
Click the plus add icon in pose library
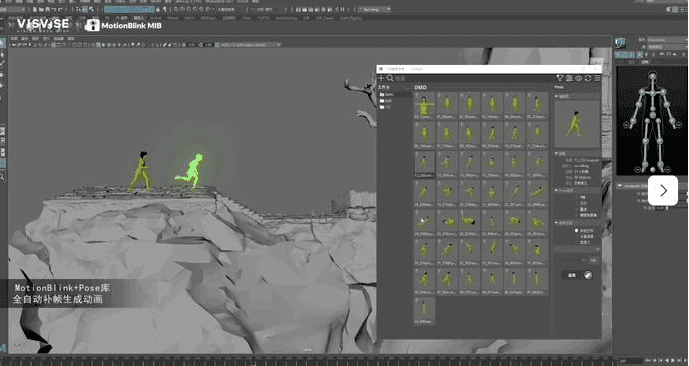[x=381, y=78]
